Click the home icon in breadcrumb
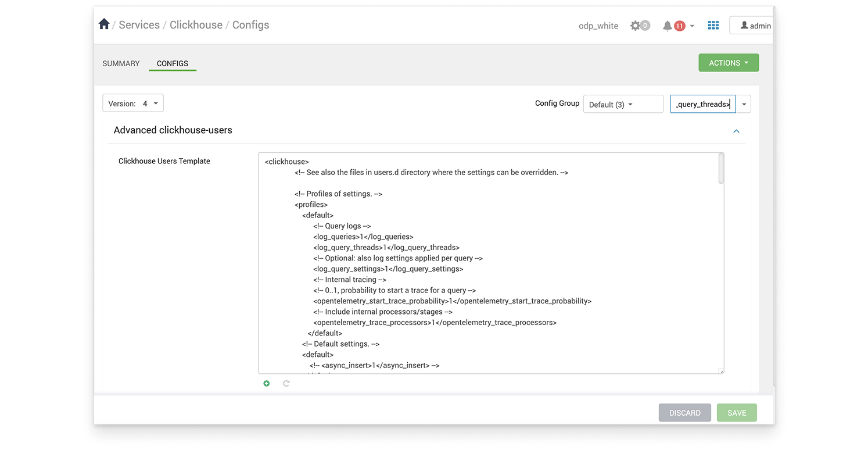This screenshot has height=450, width=868. (104, 24)
